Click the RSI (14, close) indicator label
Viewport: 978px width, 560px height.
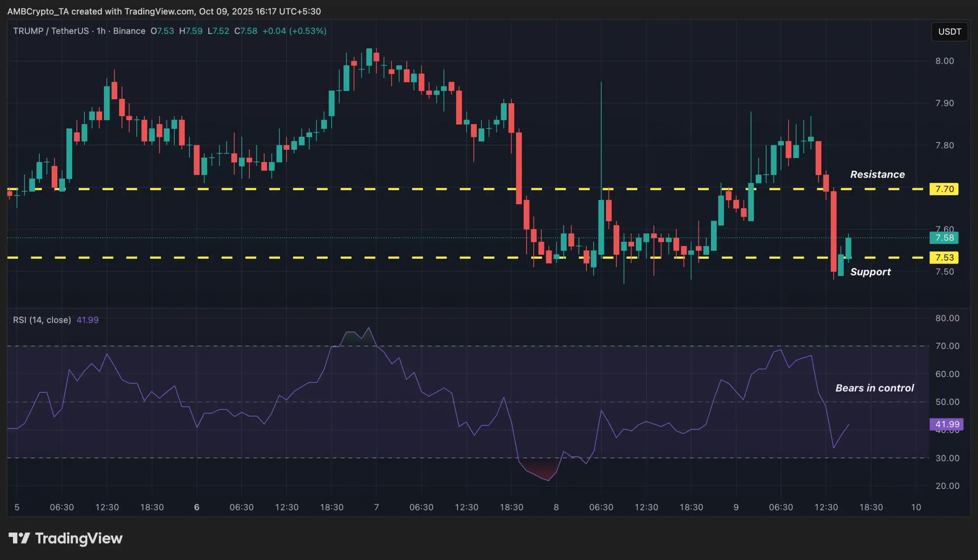(42, 320)
